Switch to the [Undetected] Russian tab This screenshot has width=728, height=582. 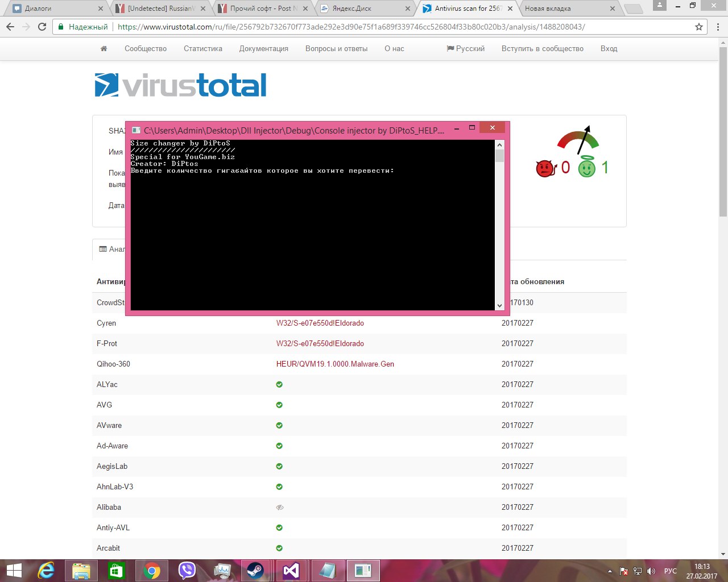161,9
